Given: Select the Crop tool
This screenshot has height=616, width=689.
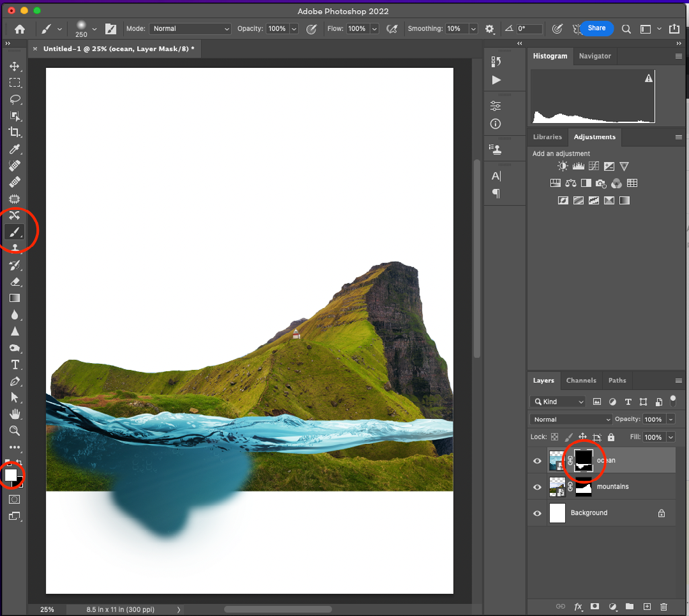Looking at the screenshot, I should pyautogui.click(x=14, y=132).
